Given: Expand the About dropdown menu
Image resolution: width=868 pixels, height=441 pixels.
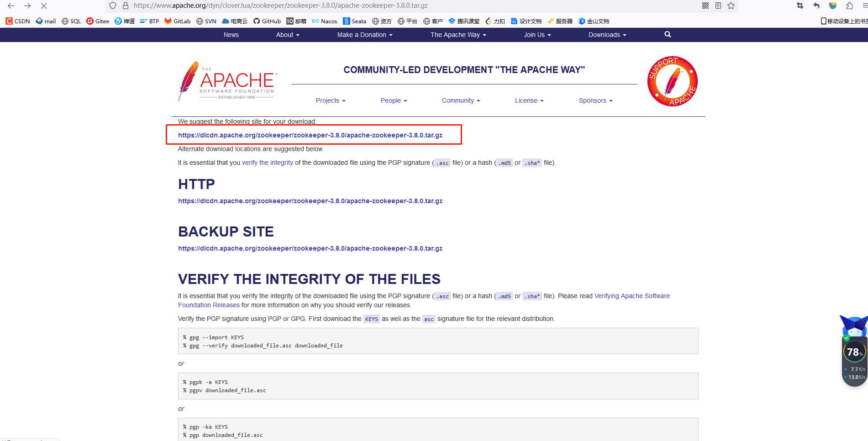Looking at the screenshot, I should click(x=288, y=35).
